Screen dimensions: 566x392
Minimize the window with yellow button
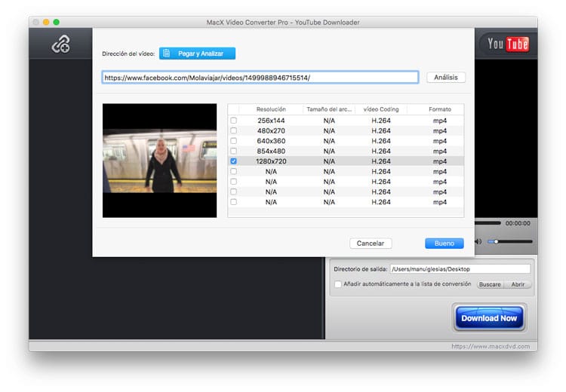pos(46,22)
